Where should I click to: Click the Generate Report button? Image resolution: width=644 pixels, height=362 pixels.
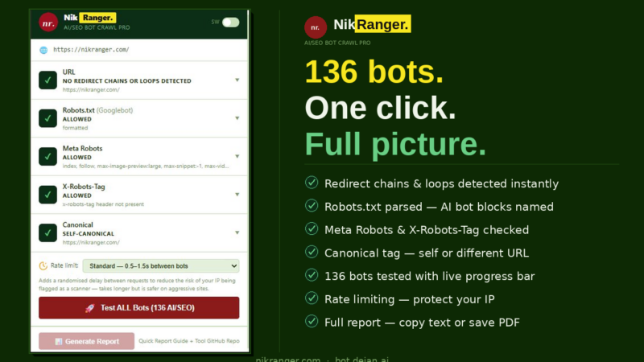(x=86, y=341)
